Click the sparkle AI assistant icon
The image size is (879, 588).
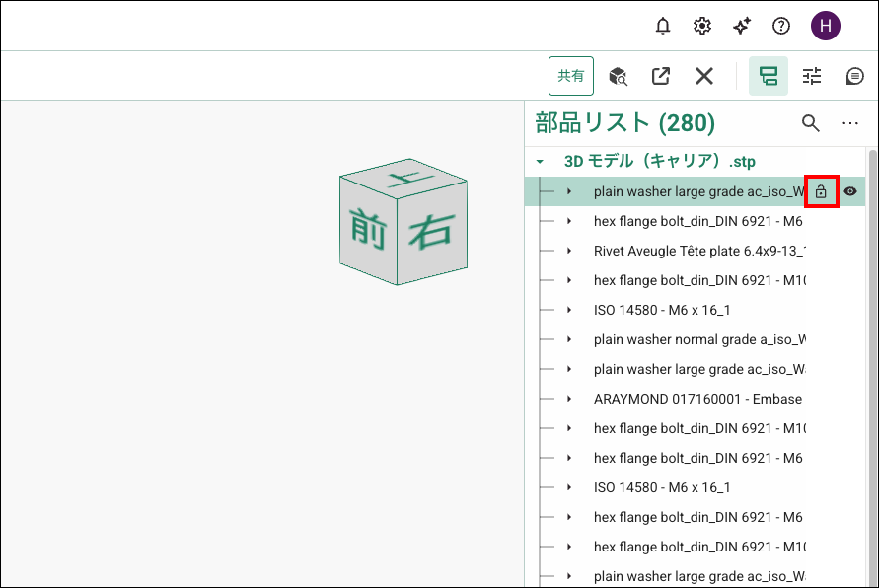pos(741,26)
